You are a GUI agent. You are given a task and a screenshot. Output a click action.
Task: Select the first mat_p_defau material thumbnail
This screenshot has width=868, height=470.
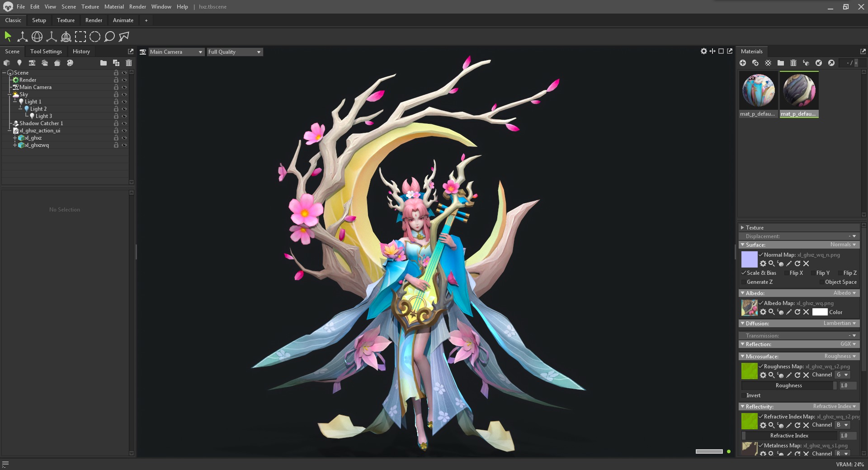[758, 94]
